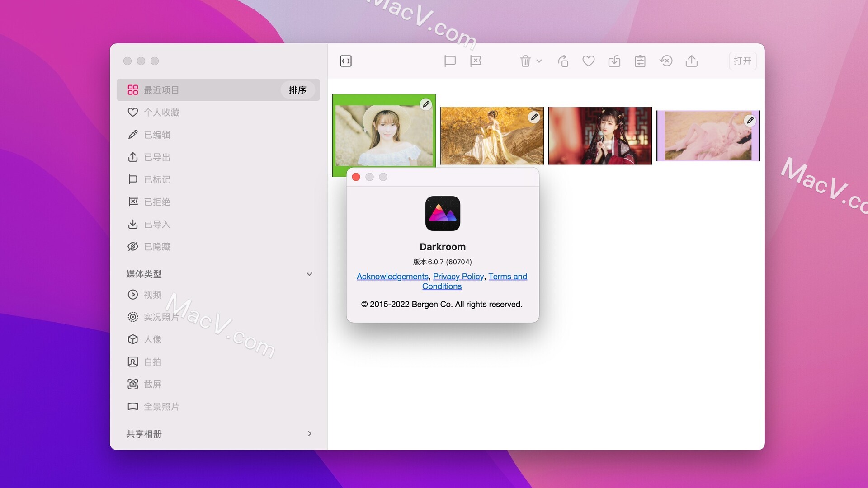
Task: Click the rotate icon in toolbar
Action: 563,61
